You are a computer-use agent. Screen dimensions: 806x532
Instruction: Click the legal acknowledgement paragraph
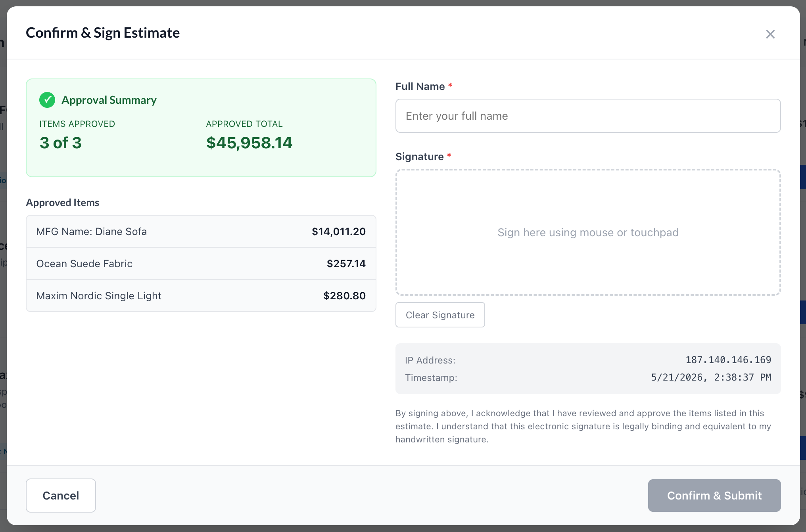coord(583,426)
